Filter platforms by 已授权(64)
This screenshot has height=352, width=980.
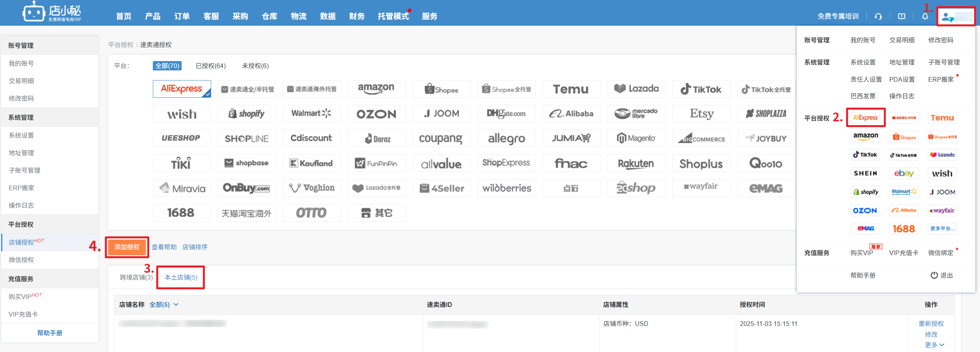click(x=210, y=66)
